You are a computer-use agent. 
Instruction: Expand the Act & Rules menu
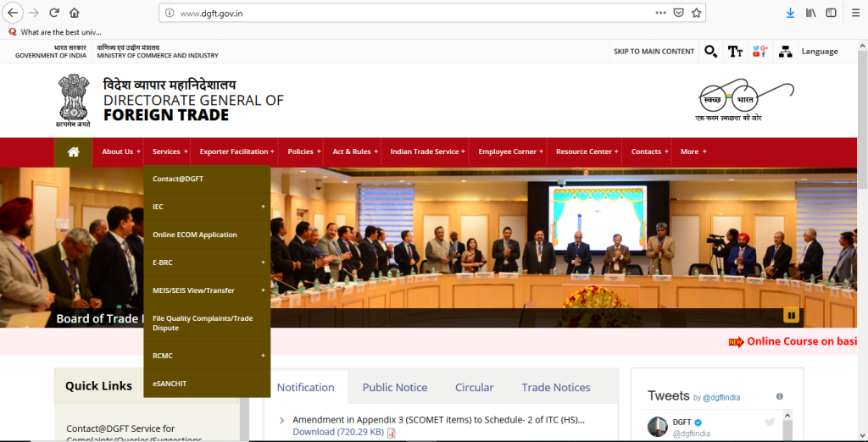(x=355, y=152)
